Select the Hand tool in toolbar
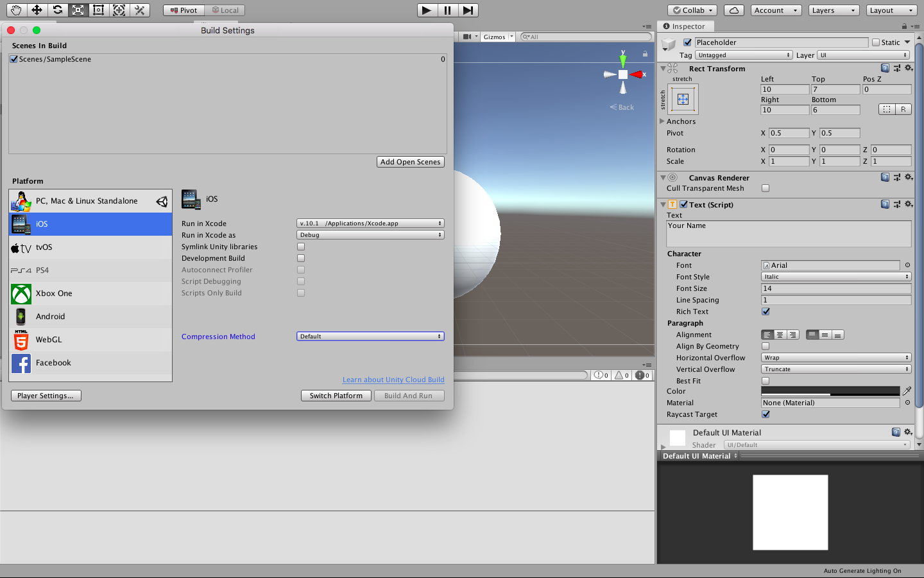 click(16, 10)
